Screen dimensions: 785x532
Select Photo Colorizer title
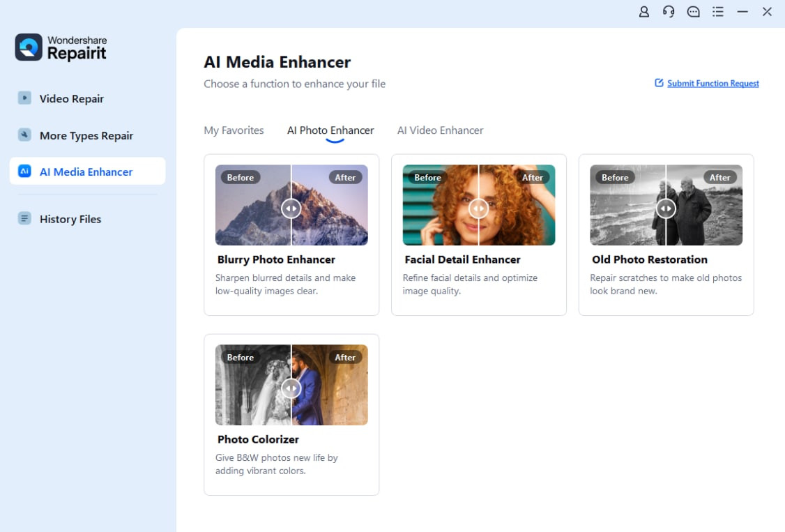258,439
